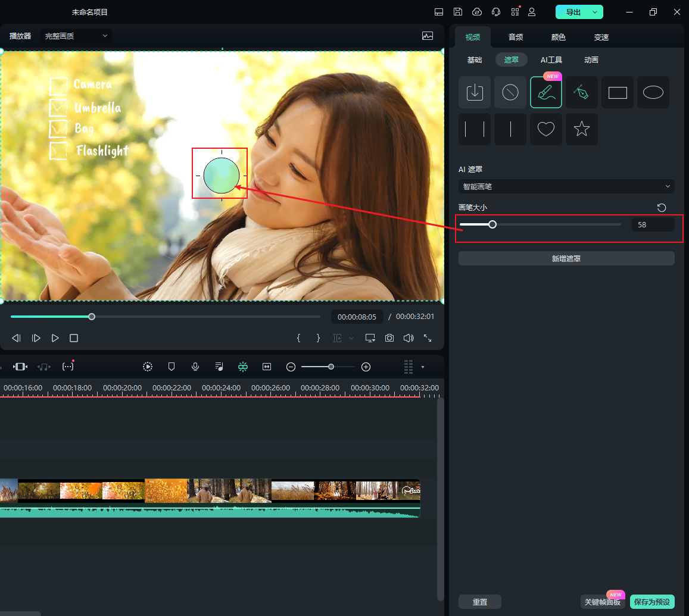This screenshot has width=689, height=616.
Task: Open the AI工具 sub-tab
Action: tap(551, 60)
